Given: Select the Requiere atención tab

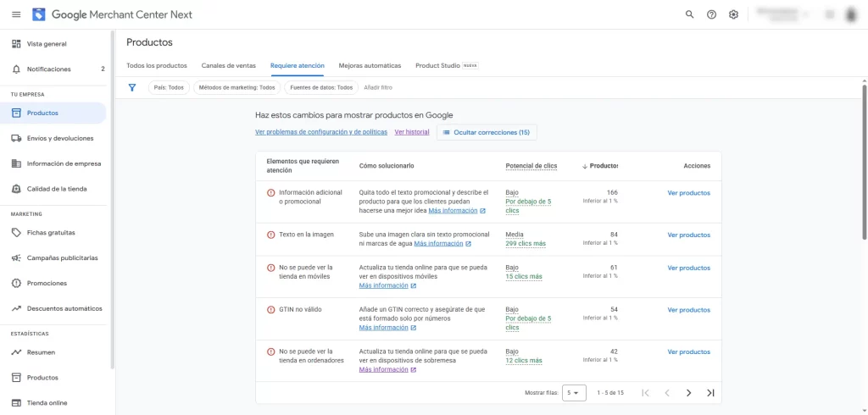Looking at the screenshot, I should point(298,65).
